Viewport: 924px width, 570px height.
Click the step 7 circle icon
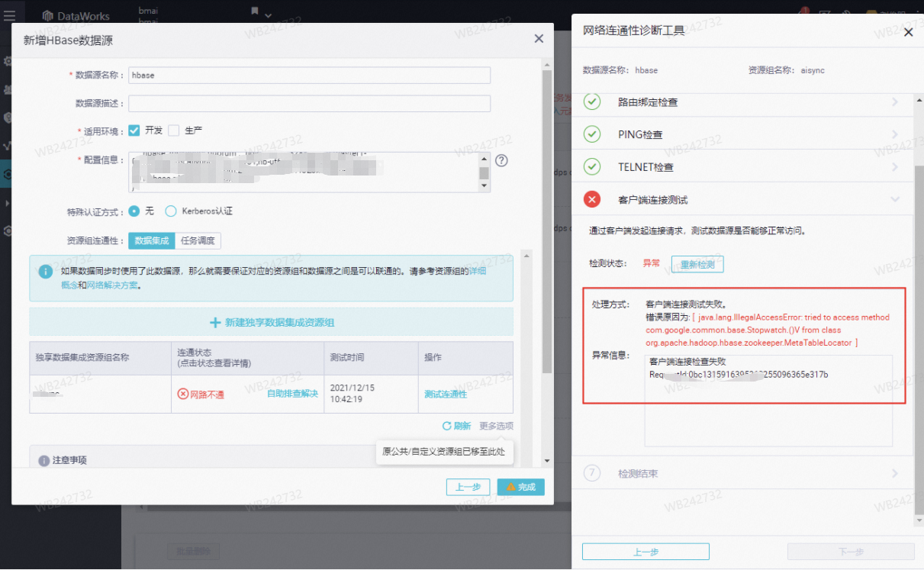(x=592, y=473)
